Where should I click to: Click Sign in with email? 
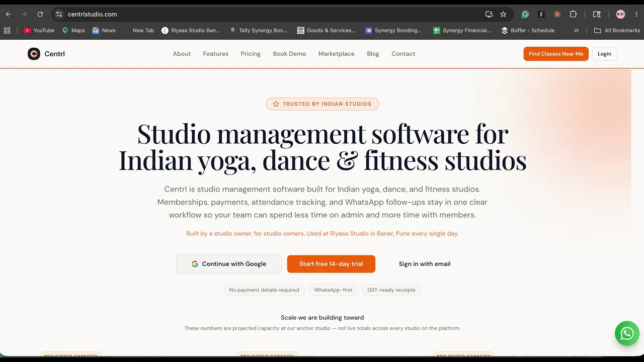click(425, 264)
